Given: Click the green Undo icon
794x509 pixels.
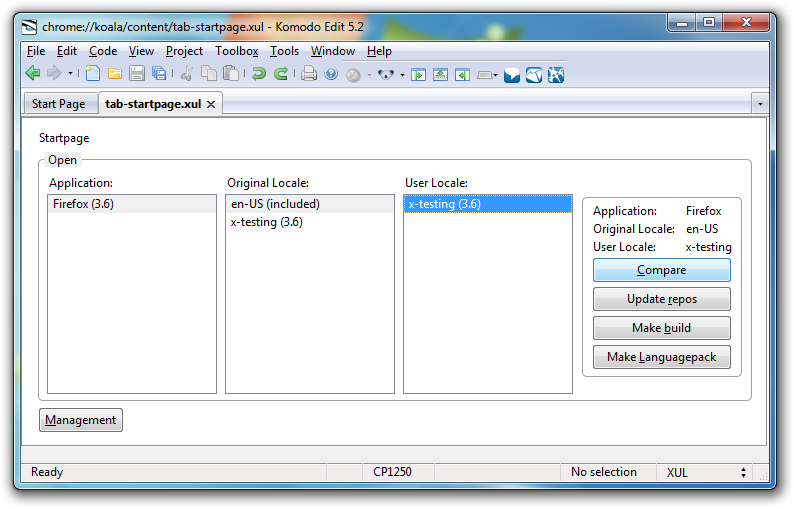Looking at the screenshot, I should tap(259, 74).
